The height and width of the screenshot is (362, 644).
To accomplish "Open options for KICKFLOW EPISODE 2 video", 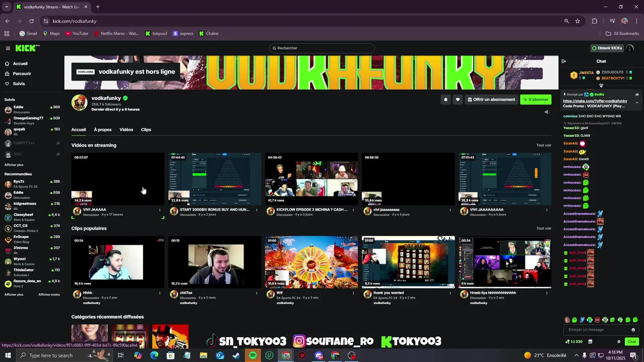I will tap(353, 210).
